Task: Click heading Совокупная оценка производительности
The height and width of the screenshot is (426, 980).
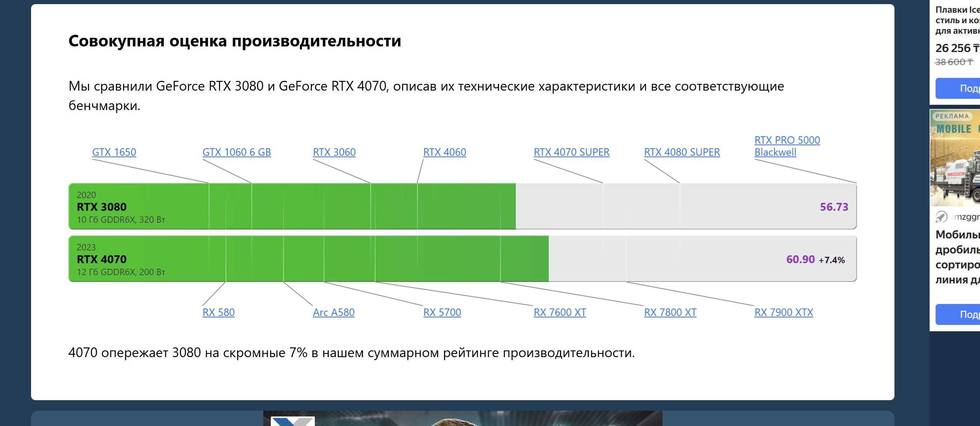Action: 235,41
